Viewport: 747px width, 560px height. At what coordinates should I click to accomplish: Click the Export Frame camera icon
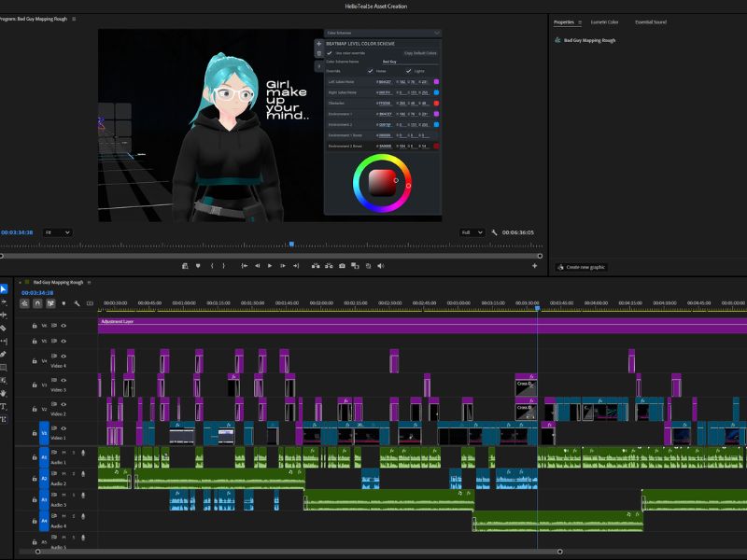point(342,266)
